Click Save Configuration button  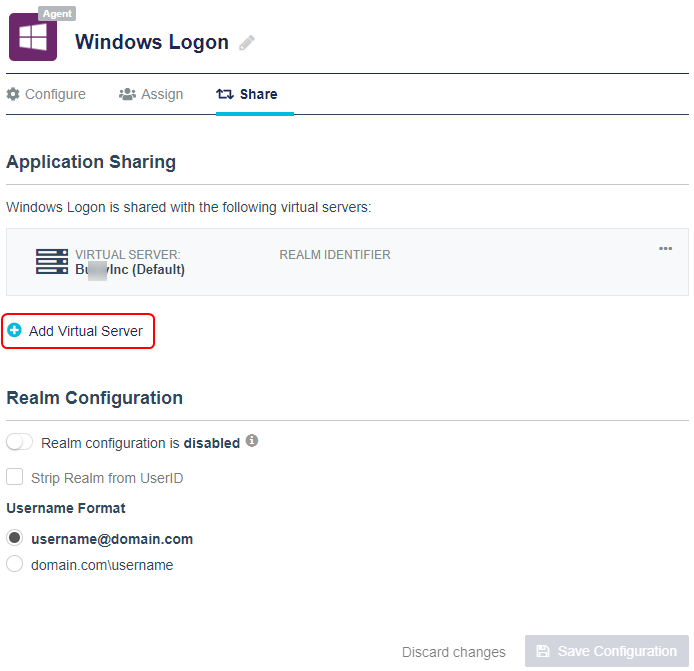tap(607, 651)
